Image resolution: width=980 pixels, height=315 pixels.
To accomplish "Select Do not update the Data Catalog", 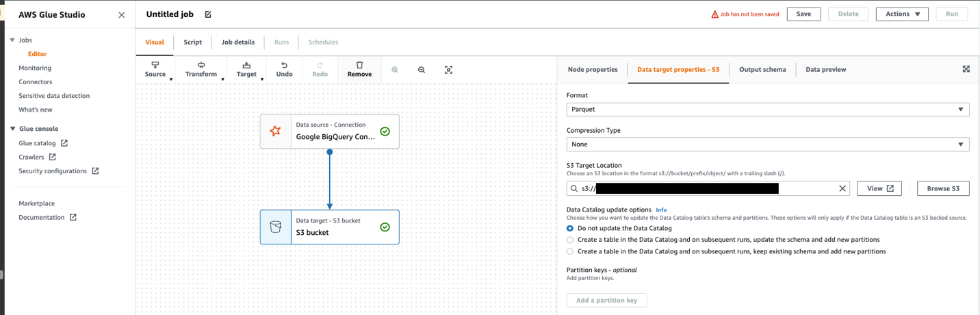I will (570, 228).
